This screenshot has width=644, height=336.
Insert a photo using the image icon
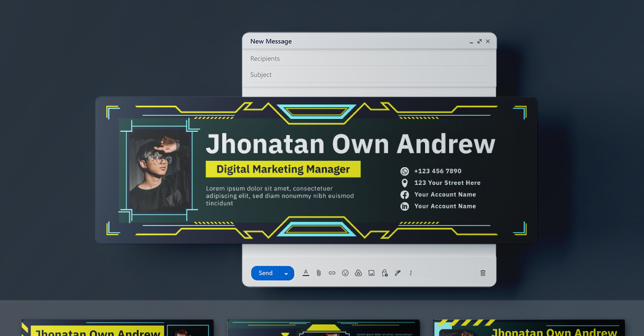371,273
